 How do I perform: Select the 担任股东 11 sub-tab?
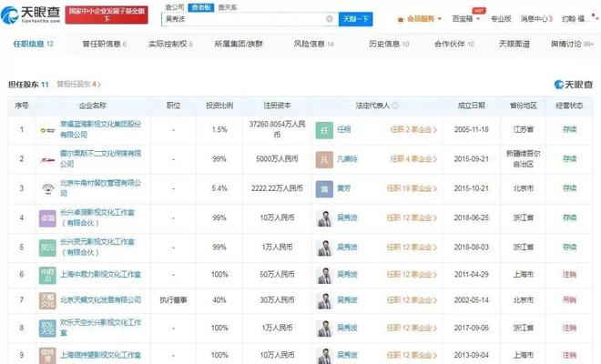click(x=28, y=85)
